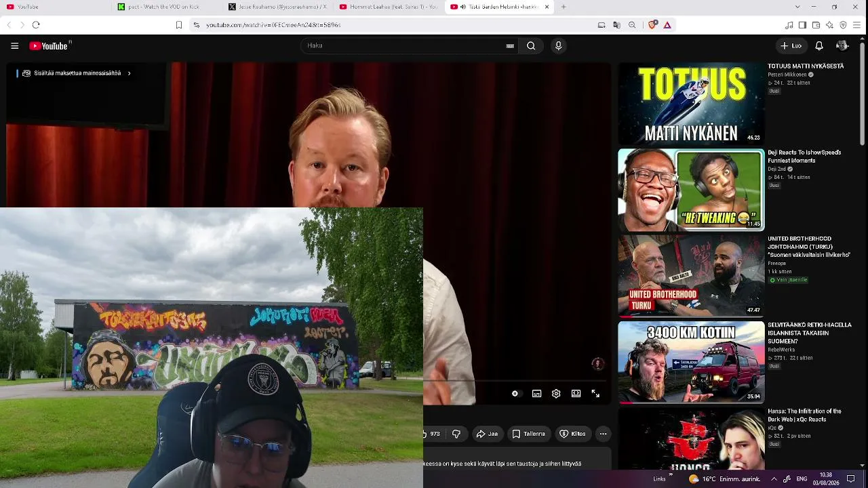Image resolution: width=868 pixels, height=488 pixels.
Task: Bookmark this page
Action: coord(179,25)
